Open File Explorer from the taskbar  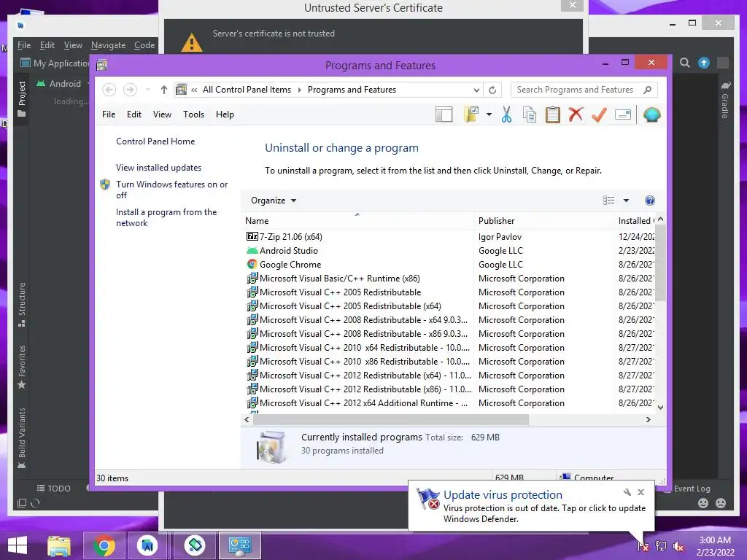[59, 545]
